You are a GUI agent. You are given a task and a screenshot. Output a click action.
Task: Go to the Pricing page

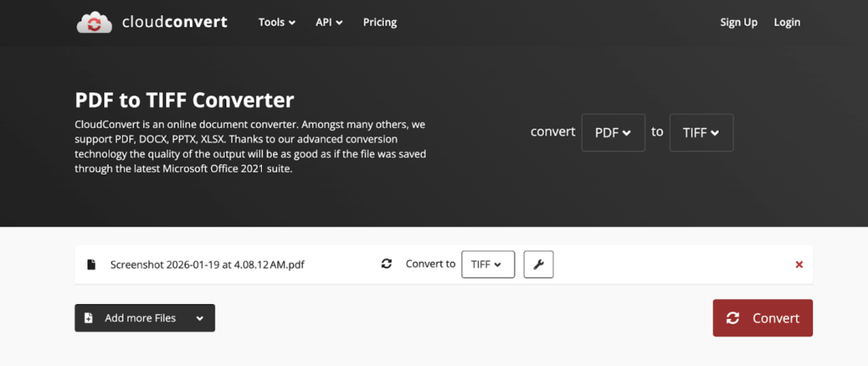(x=380, y=22)
